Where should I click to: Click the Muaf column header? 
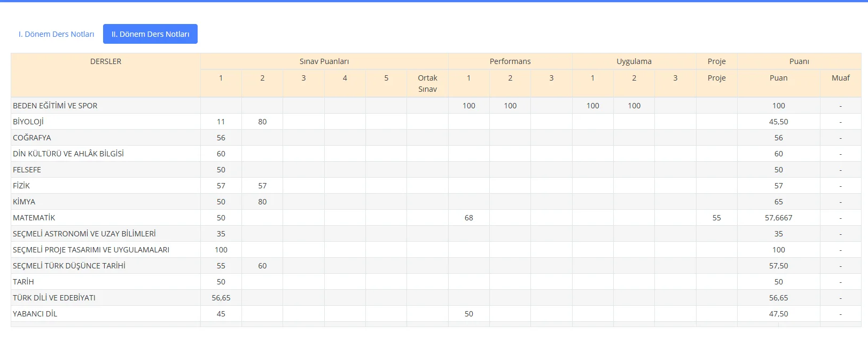840,78
